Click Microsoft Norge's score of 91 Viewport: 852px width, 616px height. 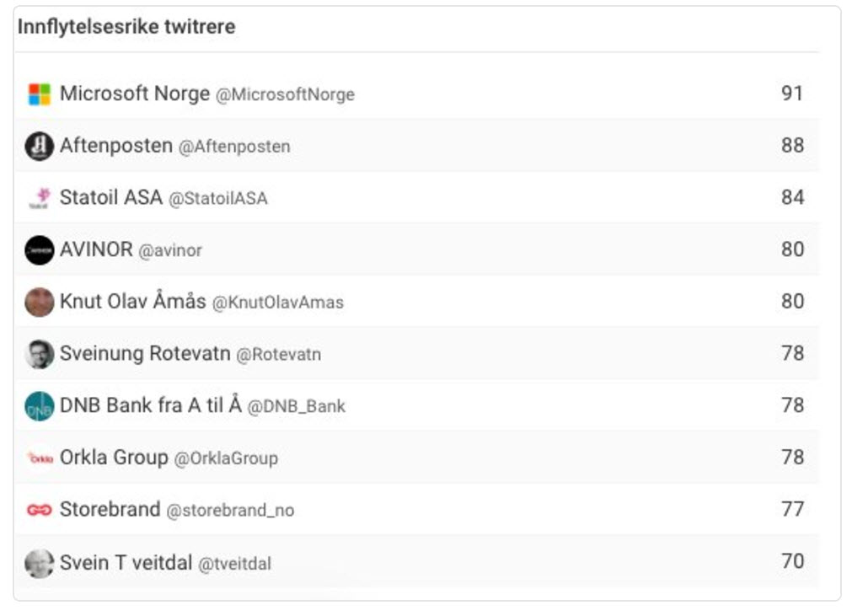tap(791, 94)
